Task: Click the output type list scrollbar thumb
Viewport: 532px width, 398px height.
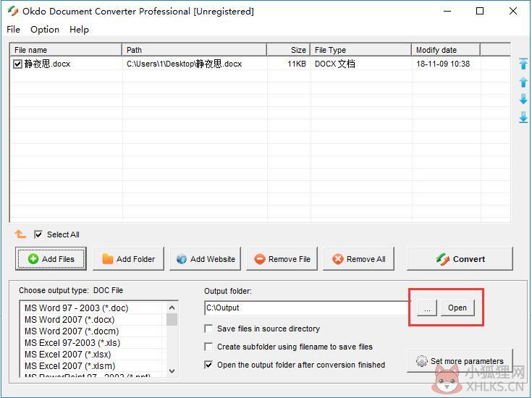Action: (x=172, y=319)
